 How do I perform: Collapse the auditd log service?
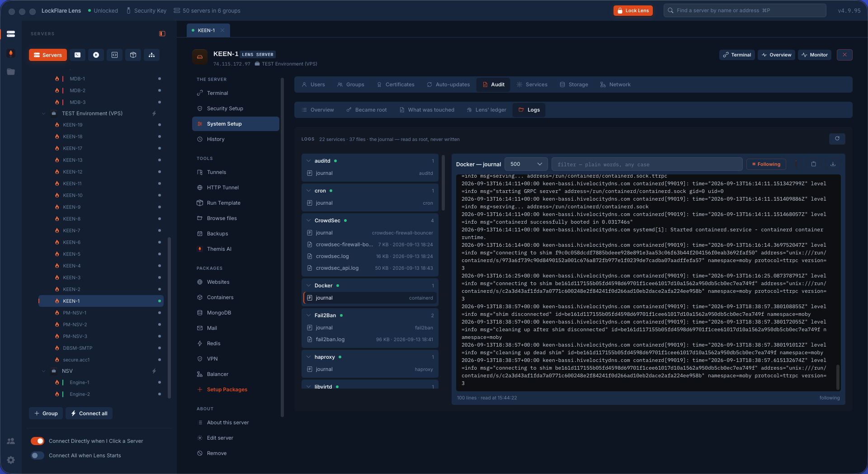click(x=308, y=161)
